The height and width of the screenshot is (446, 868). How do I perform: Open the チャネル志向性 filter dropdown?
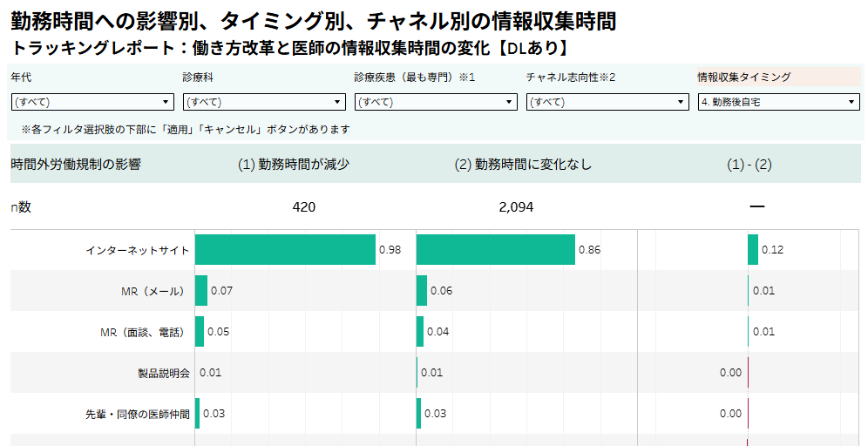tap(607, 102)
